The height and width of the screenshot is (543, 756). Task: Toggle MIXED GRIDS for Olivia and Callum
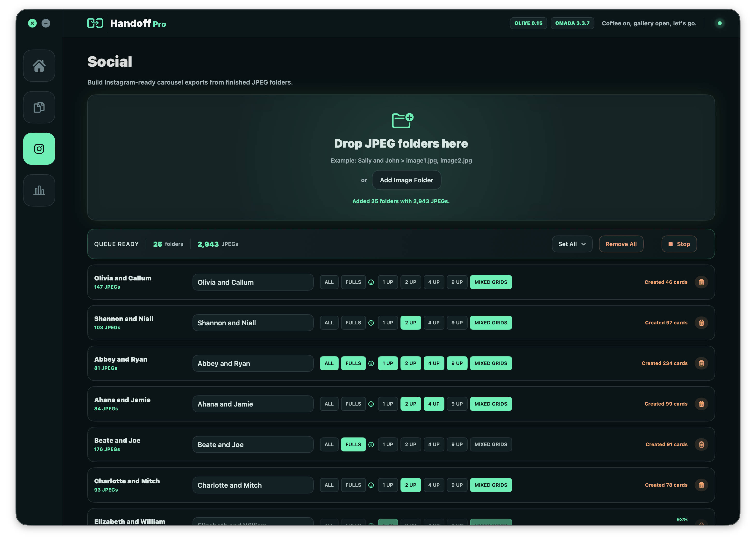point(491,282)
